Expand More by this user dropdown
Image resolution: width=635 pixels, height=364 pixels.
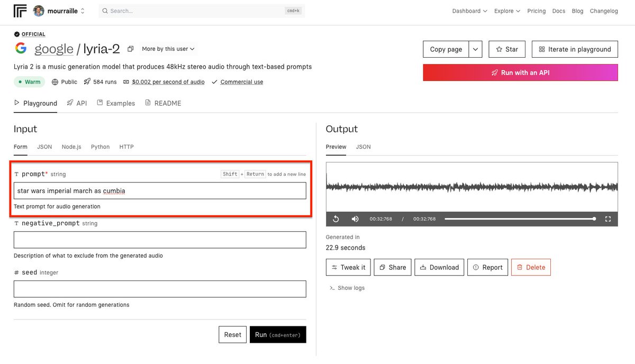168,49
